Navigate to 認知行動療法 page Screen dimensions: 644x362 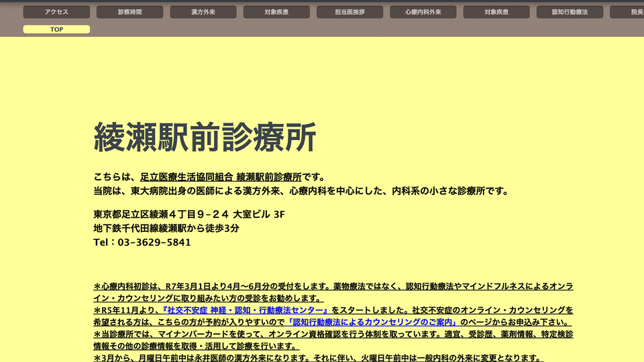(x=570, y=12)
